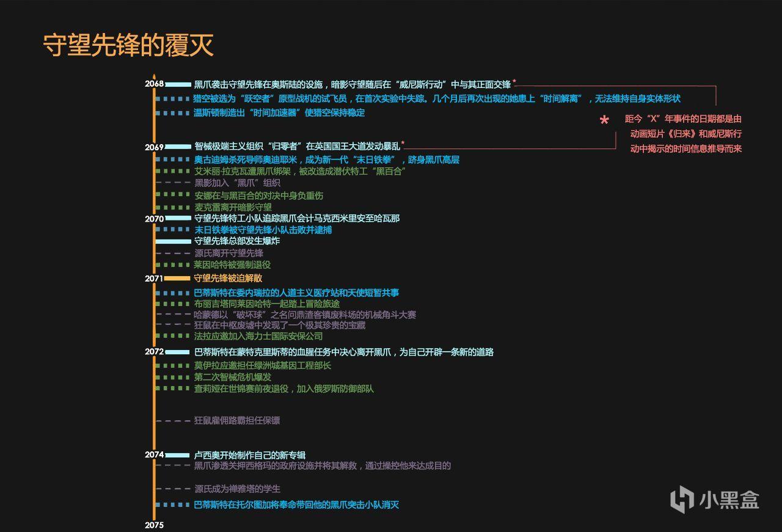
Task: Click the large red asterisk beside the footnote
Action: (x=604, y=121)
